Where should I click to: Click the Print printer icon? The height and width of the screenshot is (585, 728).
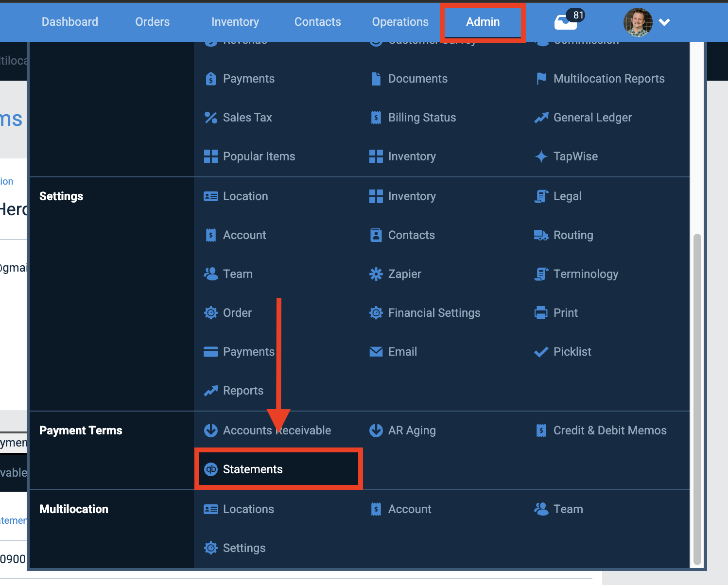(x=541, y=313)
